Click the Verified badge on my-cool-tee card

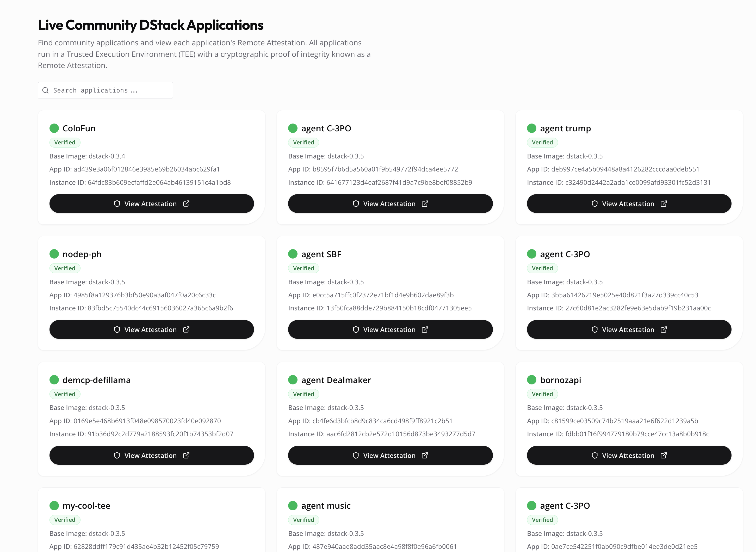pos(65,520)
